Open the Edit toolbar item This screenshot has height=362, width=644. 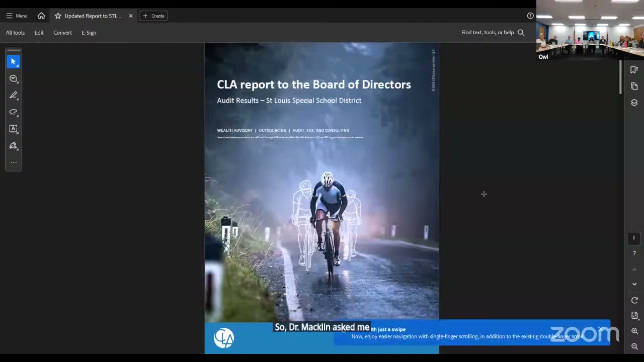(x=39, y=33)
